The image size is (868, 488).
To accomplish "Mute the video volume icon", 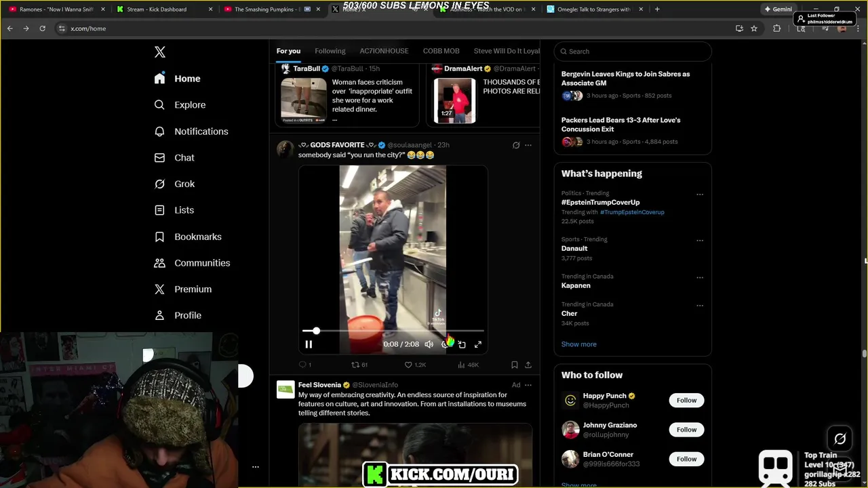I will coord(429,344).
